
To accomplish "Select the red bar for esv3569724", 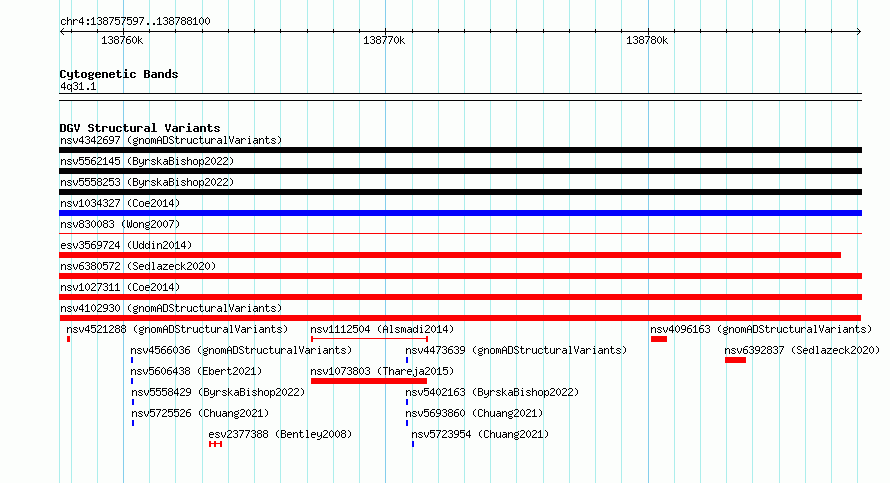I will (450, 255).
